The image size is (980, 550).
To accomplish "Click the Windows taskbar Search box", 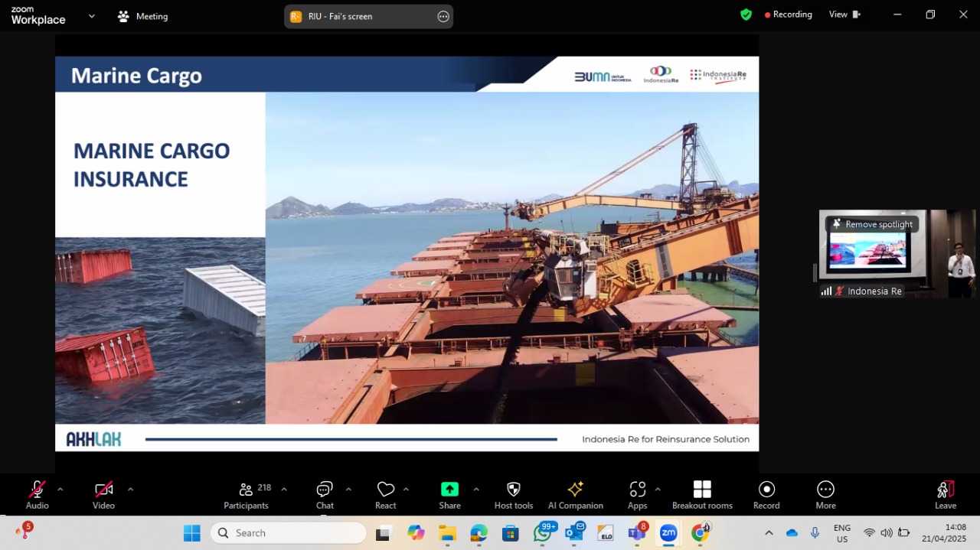I will (289, 533).
